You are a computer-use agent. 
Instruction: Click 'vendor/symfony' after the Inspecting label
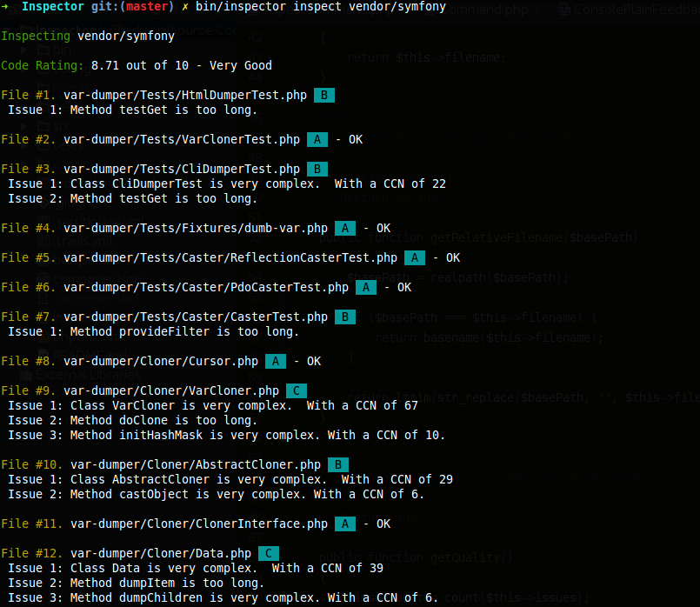pyautogui.click(x=126, y=37)
